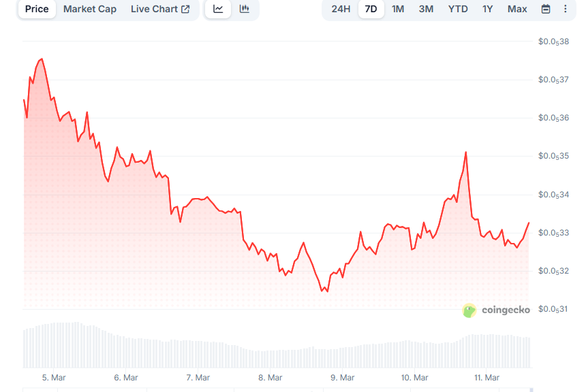Click the external link icon beside Live Chart
Screen dimensions: 586x392
coord(184,9)
